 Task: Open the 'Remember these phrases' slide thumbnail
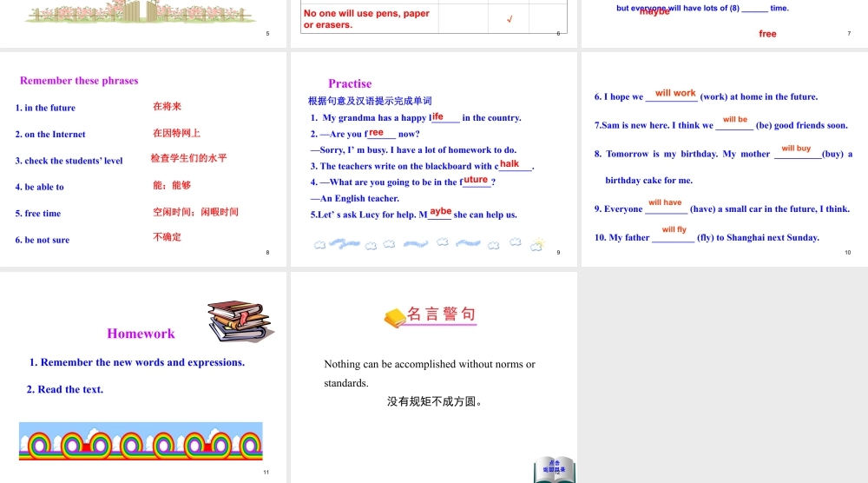(143, 159)
